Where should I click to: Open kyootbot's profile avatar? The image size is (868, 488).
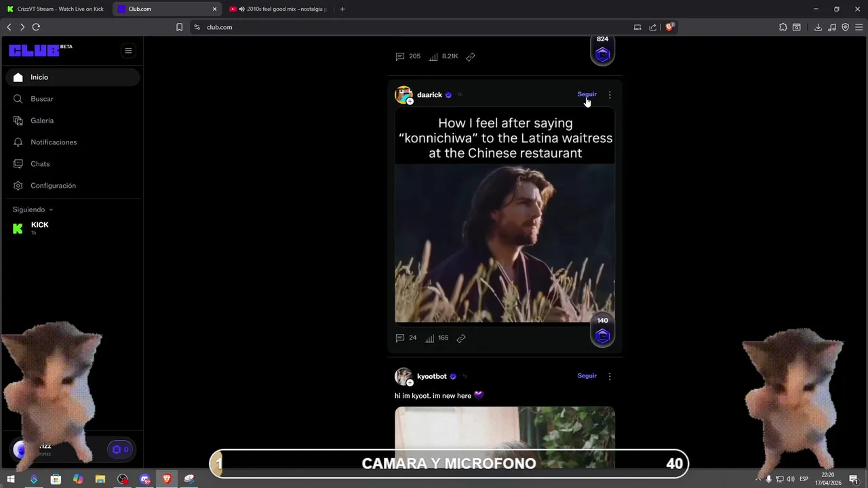pos(403,376)
